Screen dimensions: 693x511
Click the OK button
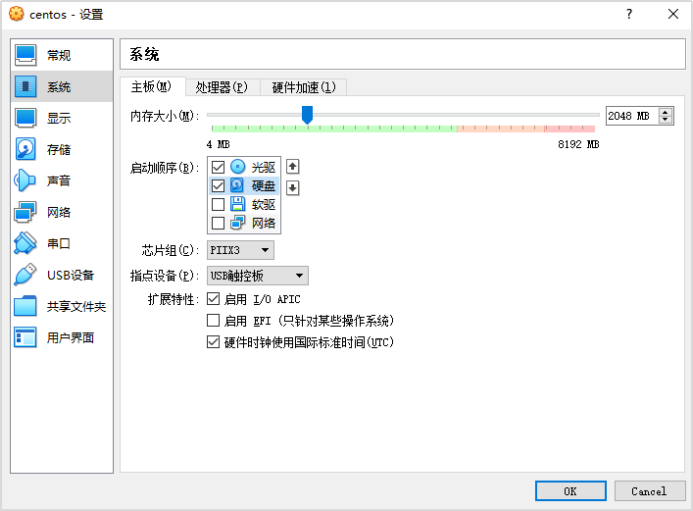click(x=571, y=491)
